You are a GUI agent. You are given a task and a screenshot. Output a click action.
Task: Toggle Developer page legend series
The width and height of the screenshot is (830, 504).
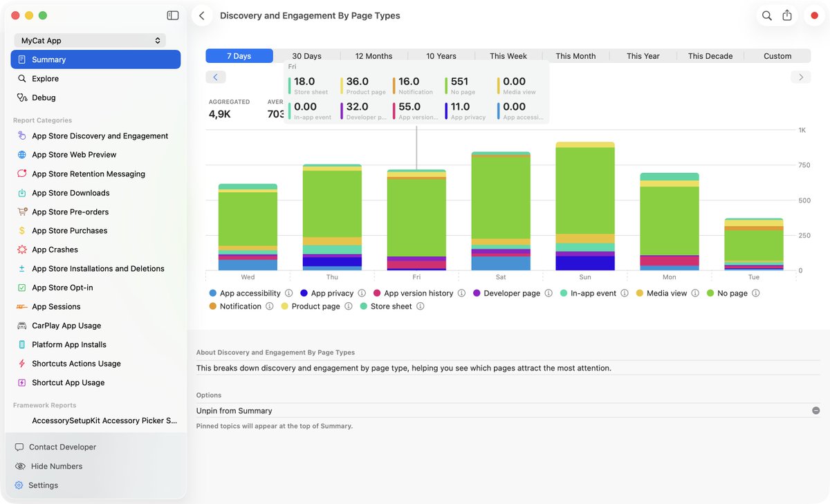click(x=506, y=293)
